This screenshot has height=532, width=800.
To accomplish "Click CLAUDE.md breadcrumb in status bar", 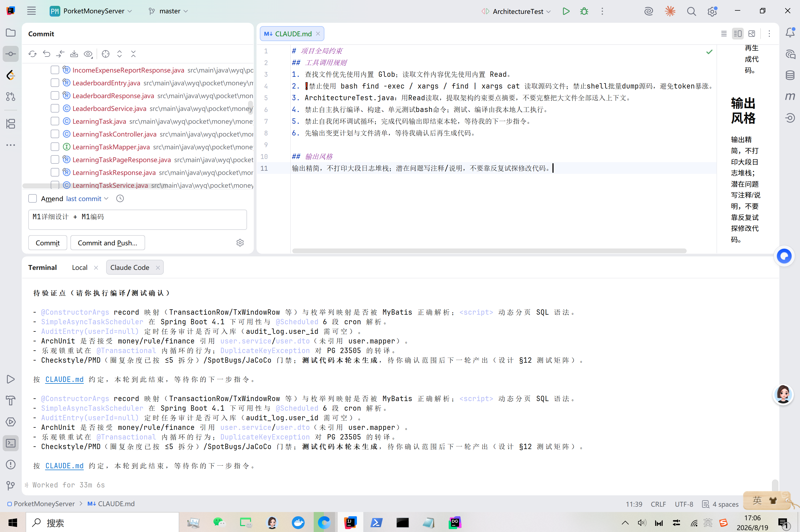I will pos(111,504).
